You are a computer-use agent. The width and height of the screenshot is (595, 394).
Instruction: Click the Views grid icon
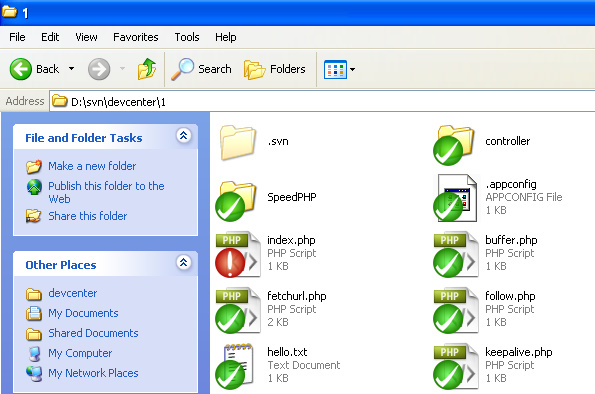click(x=335, y=69)
